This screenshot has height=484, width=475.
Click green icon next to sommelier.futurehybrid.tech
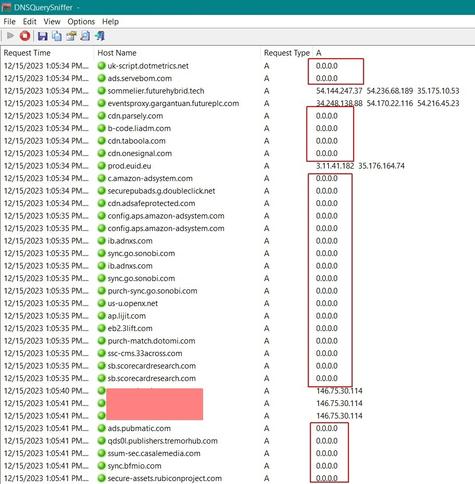(x=101, y=91)
